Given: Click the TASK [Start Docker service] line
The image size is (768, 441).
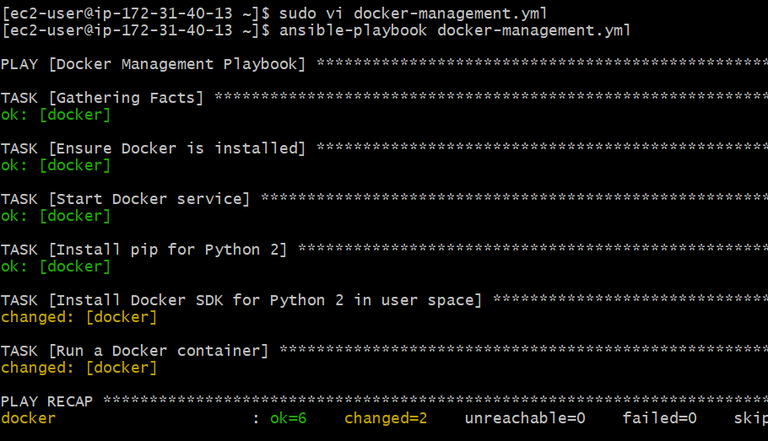Looking at the screenshot, I should [x=126, y=199].
